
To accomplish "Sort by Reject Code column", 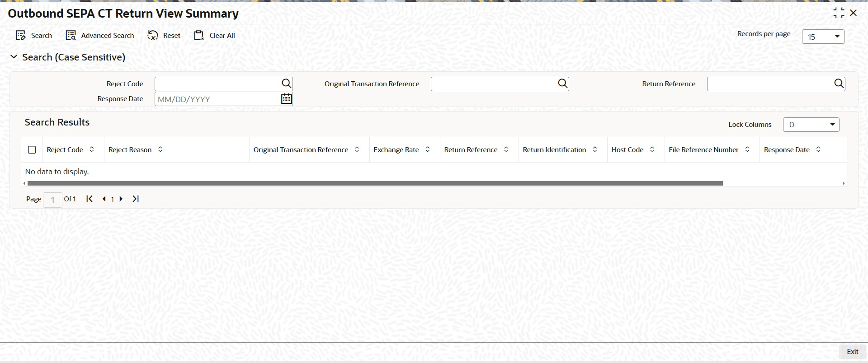I will (92, 149).
